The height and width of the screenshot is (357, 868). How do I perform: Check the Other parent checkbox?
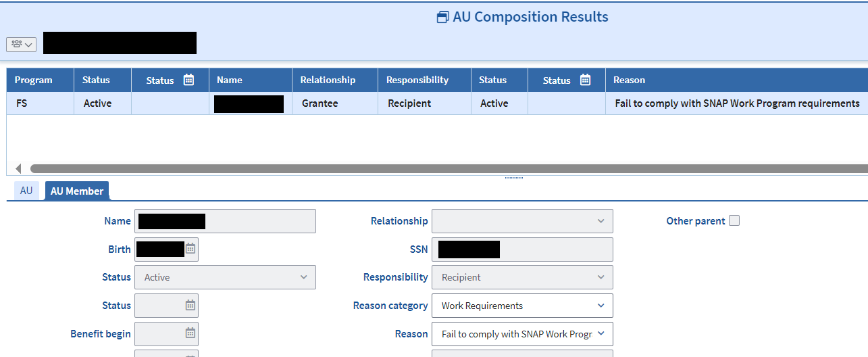click(x=734, y=220)
